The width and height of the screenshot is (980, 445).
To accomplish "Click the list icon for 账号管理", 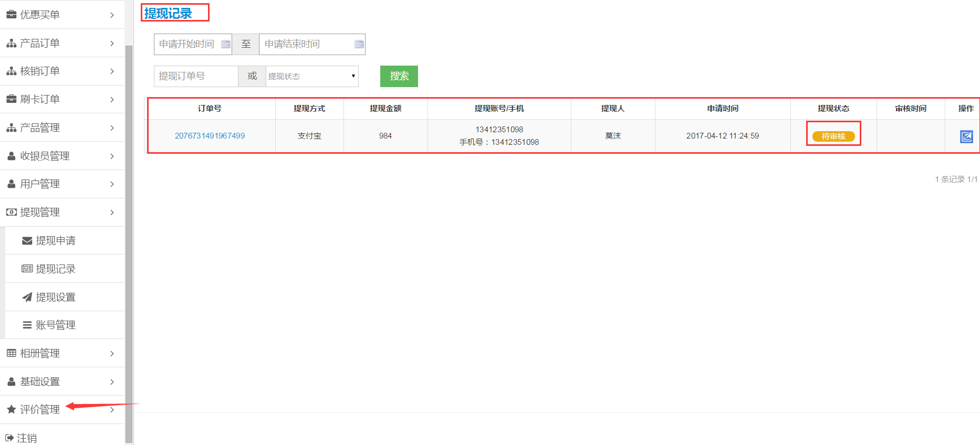I will point(27,325).
